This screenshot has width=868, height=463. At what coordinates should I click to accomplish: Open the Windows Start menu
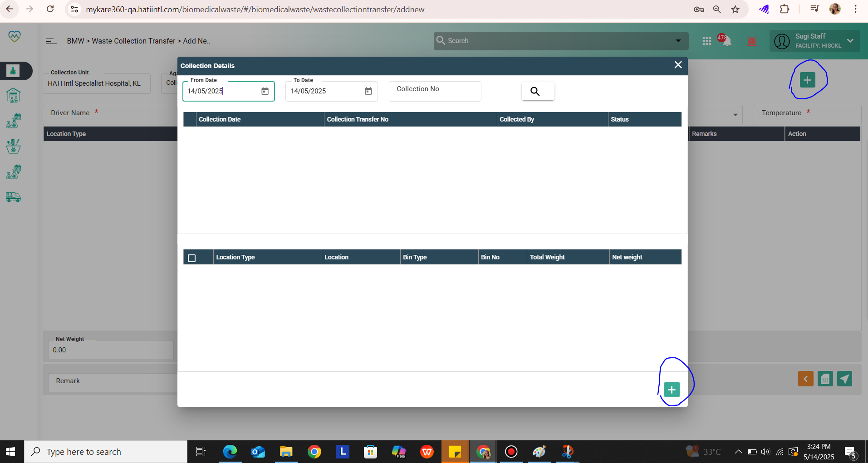point(10,452)
